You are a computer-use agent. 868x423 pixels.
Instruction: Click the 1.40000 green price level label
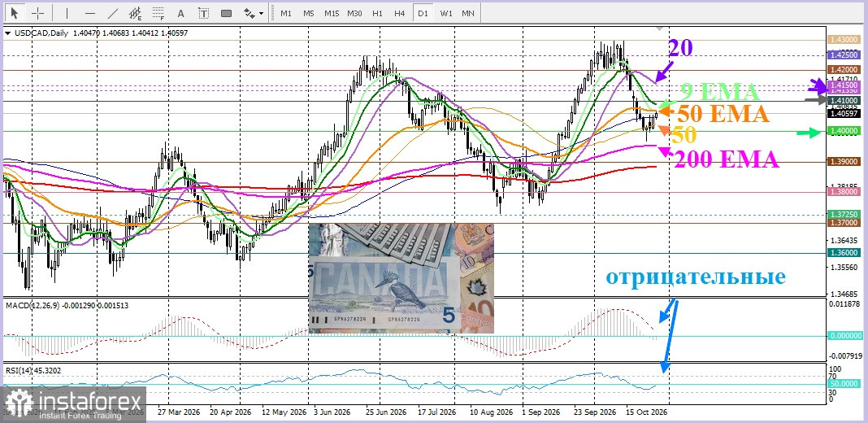844,131
